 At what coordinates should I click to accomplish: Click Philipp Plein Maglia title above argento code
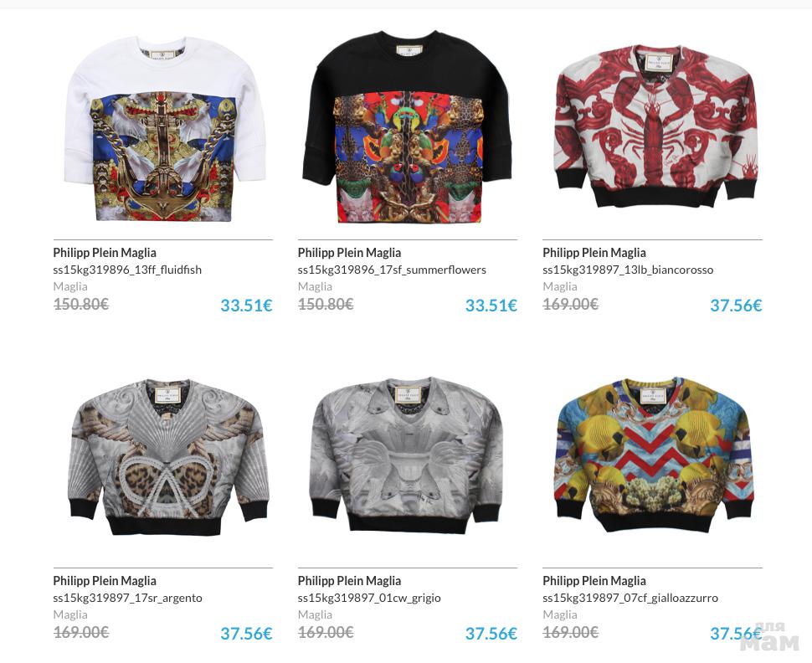point(105,581)
